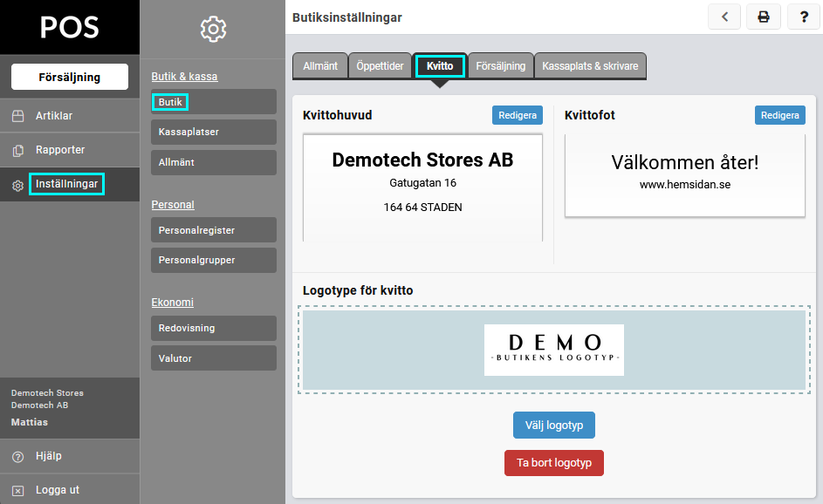Screen dimensions: 823x504
Task: Open the Öppettider tab
Action: (x=380, y=66)
